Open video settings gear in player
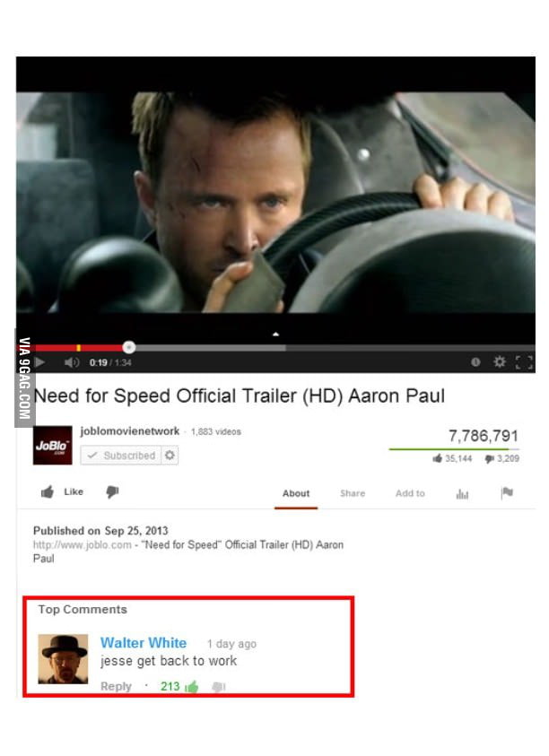The width and height of the screenshot is (549, 756). (500, 361)
